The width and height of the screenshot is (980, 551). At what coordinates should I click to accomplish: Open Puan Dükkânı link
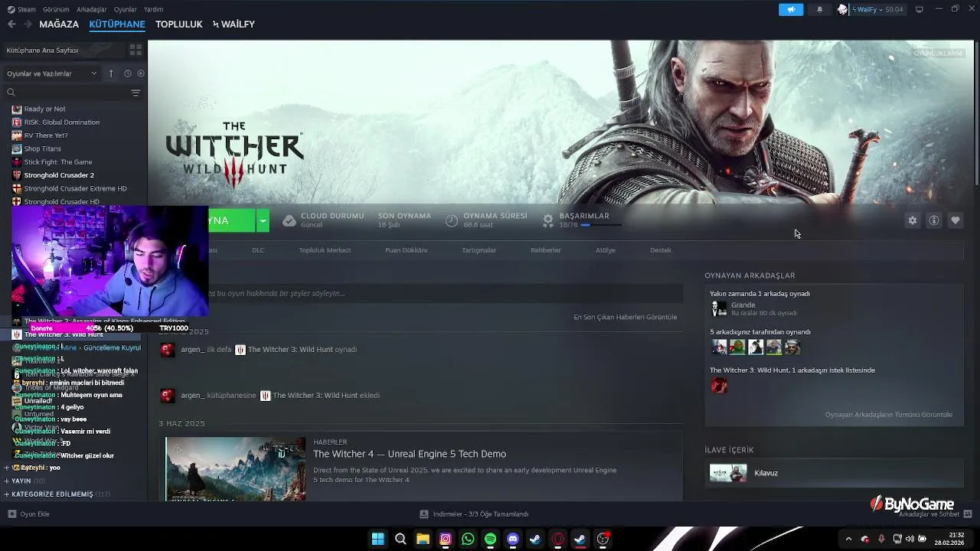(x=406, y=250)
